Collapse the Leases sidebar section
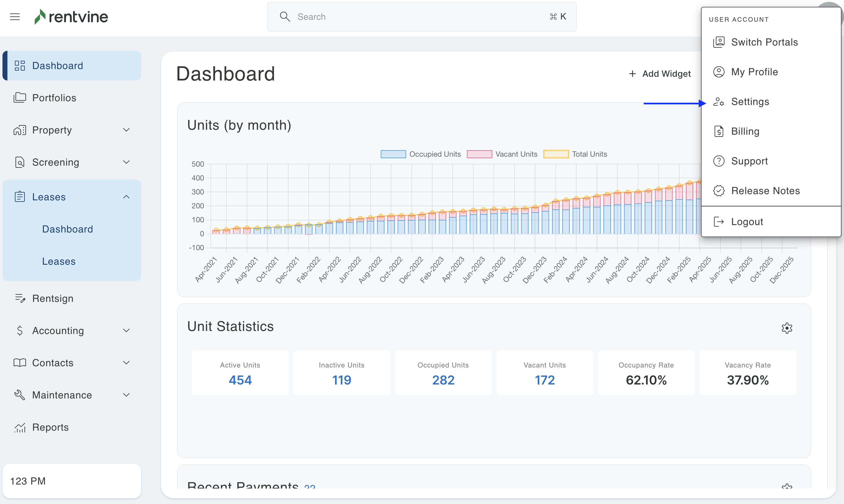The width and height of the screenshot is (844, 504). coord(126,197)
